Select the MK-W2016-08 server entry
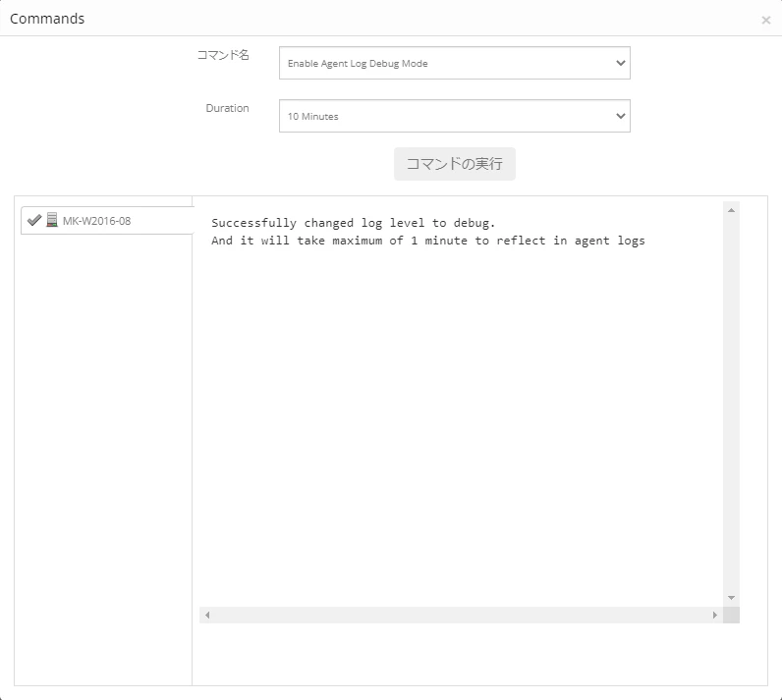Image resolution: width=782 pixels, height=700 pixels. click(107, 220)
